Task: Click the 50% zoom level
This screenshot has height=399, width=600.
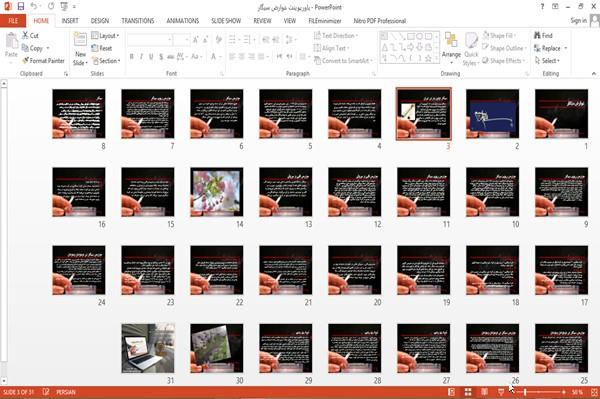Action: (577, 392)
